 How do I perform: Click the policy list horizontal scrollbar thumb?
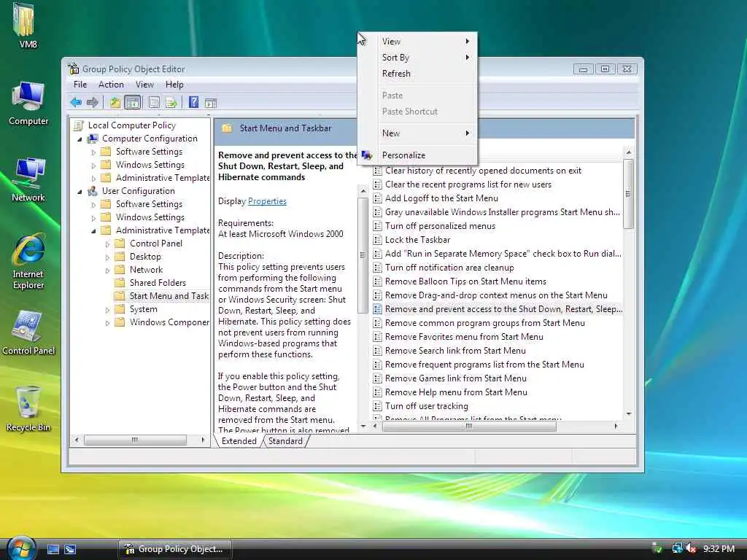pyautogui.click(x=469, y=426)
